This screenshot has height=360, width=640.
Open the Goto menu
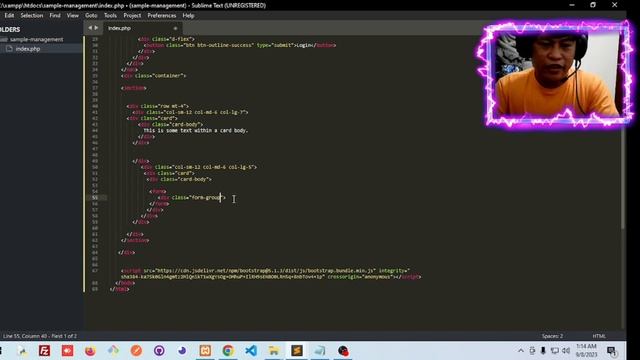click(x=91, y=16)
